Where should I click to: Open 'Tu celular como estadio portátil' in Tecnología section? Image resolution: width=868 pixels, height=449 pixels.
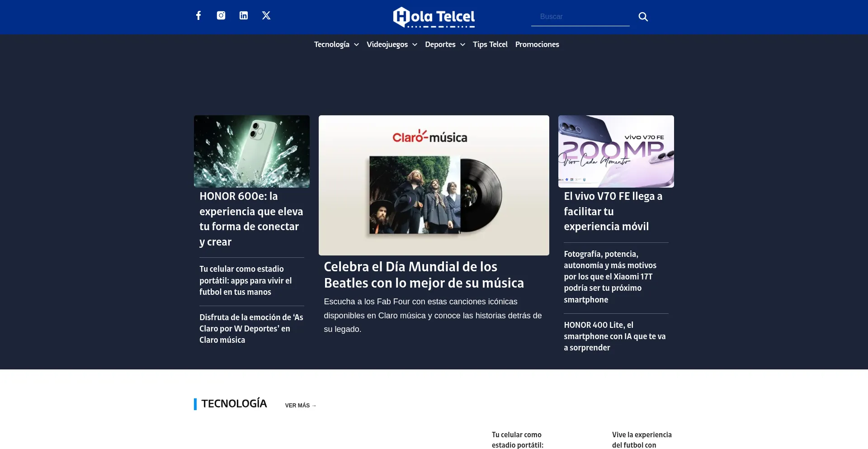[518, 440]
